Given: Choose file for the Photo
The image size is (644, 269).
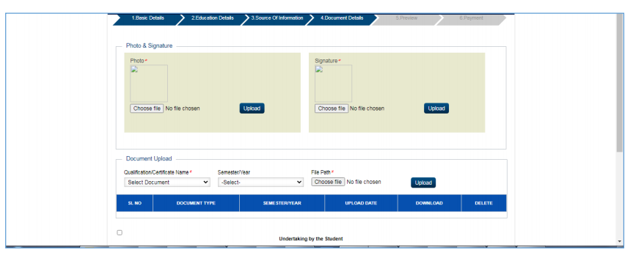Looking at the screenshot, I should 147,108.
